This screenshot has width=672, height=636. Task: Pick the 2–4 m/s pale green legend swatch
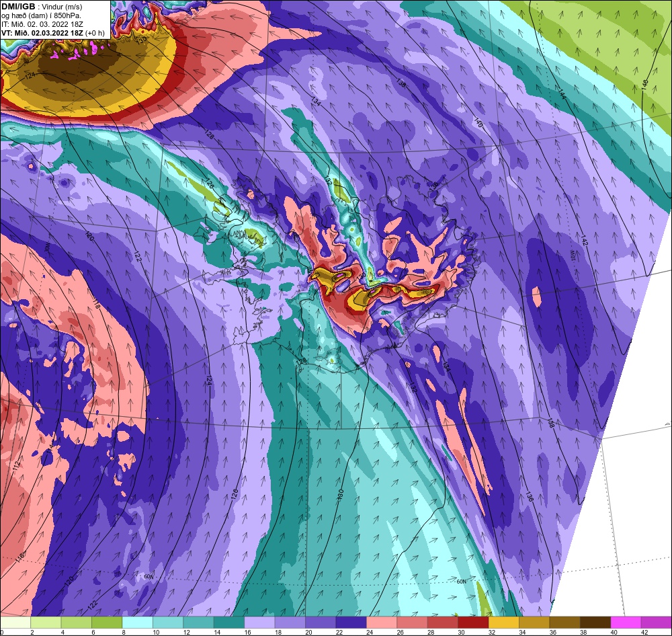[46, 622]
